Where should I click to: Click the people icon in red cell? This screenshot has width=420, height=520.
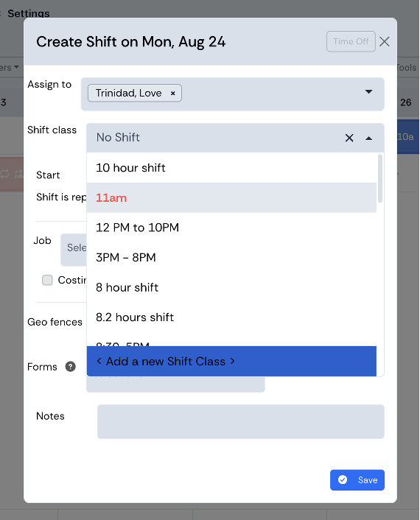pos(19,174)
